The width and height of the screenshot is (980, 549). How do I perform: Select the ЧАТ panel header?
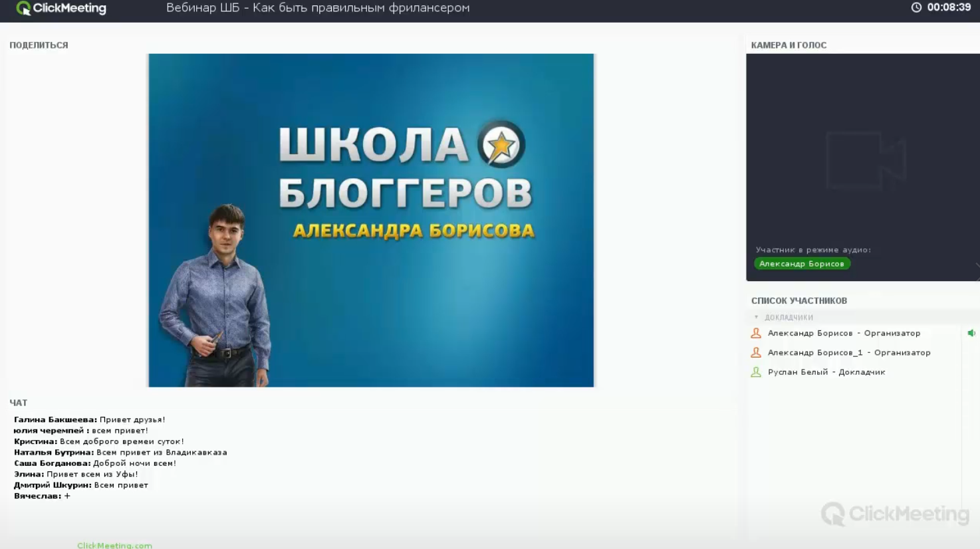(18, 402)
